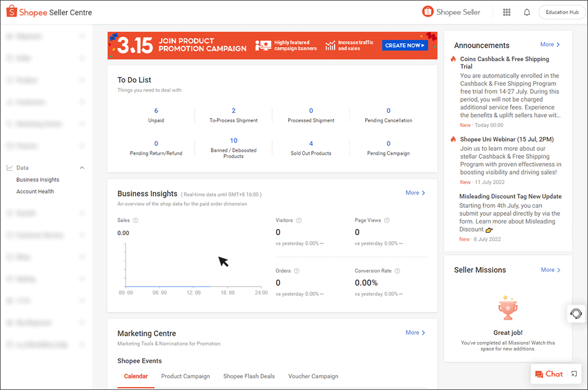Screen dimensions: 588x390
Task: Click the Chat expand window icon
Action: pos(574,374)
